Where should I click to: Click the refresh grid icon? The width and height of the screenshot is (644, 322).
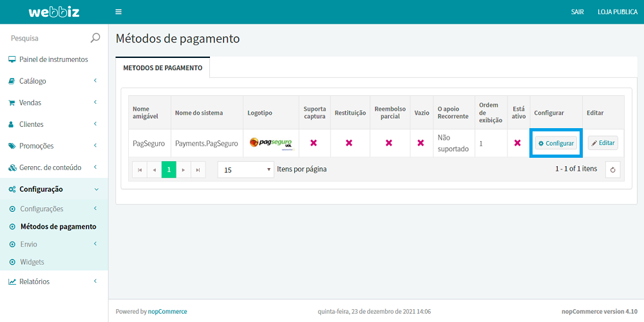click(x=613, y=169)
